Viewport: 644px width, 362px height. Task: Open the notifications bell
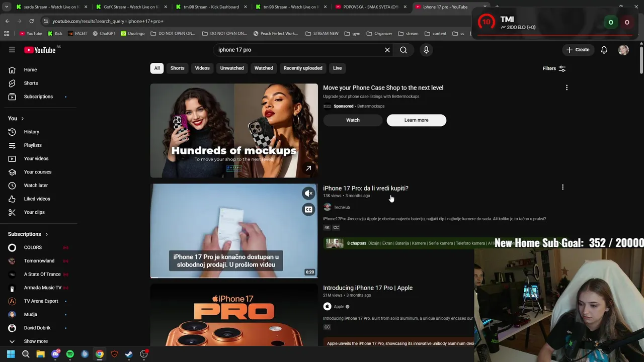(604, 50)
